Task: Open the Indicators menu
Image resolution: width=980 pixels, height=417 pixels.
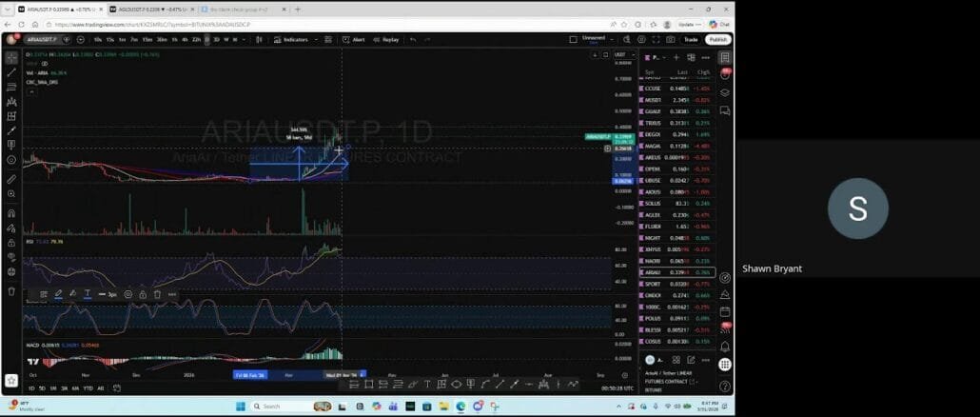Action: 291,39
